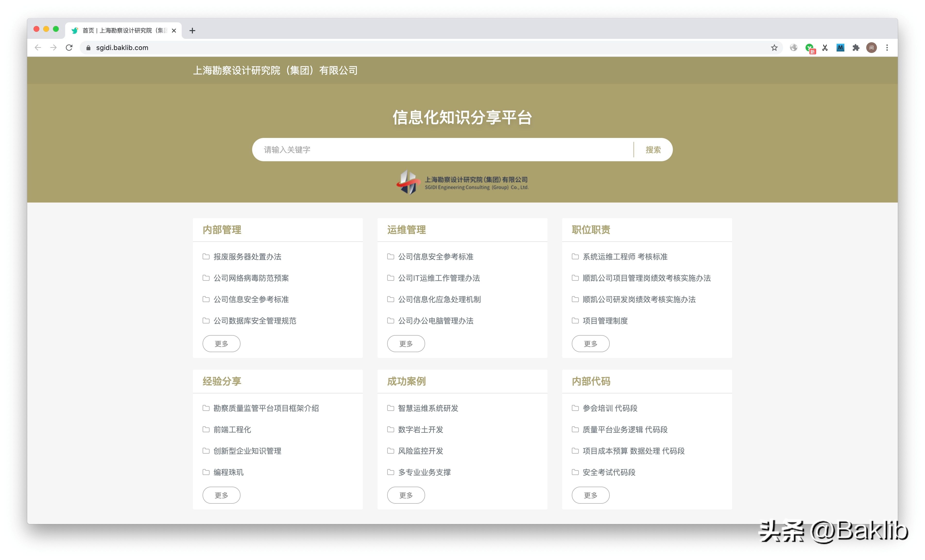This screenshot has width=925, height=560.
Task: Click the folder icon beside 编程珠玑
Action: [206, 473]
